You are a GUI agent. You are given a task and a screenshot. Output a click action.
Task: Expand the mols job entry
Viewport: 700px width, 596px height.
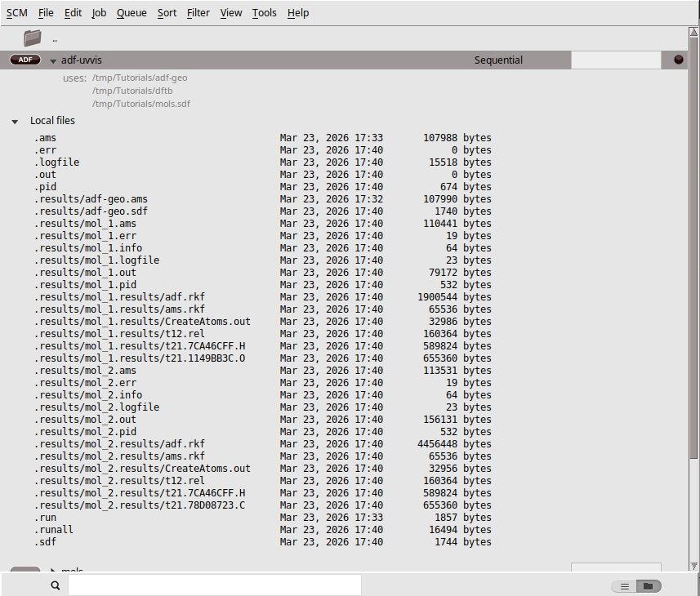tap(54, 571)
